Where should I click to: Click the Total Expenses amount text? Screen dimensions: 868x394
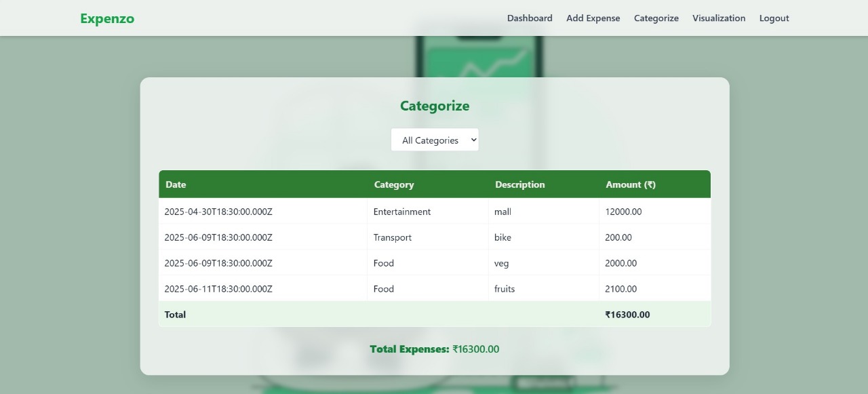point(476,349)
